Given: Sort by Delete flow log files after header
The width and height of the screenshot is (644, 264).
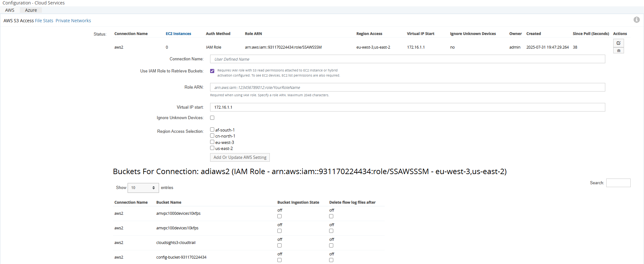Looking at the screenshot, I should tap(352, 202).
